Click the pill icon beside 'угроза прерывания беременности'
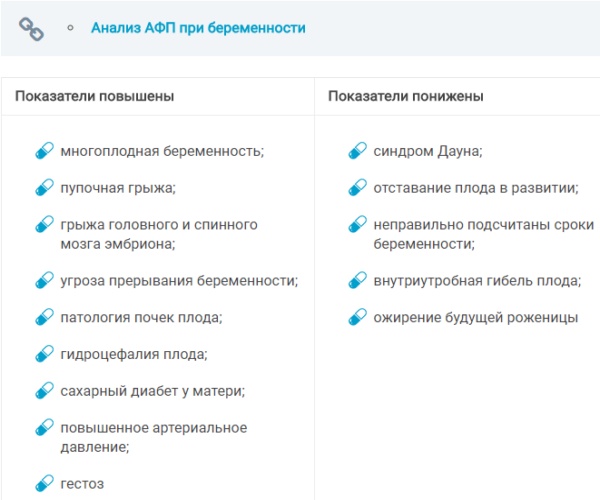 coord(44,281)
